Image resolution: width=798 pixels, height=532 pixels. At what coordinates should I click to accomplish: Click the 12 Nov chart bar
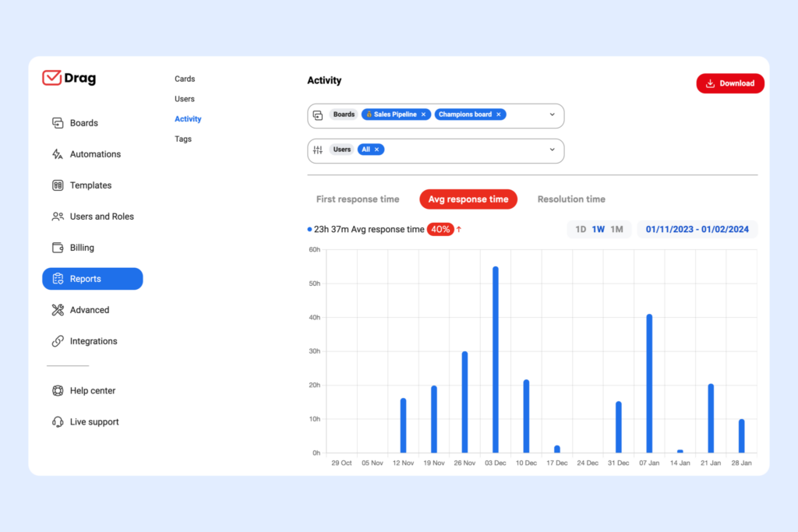pyautogui.click(x=403, y=425)
